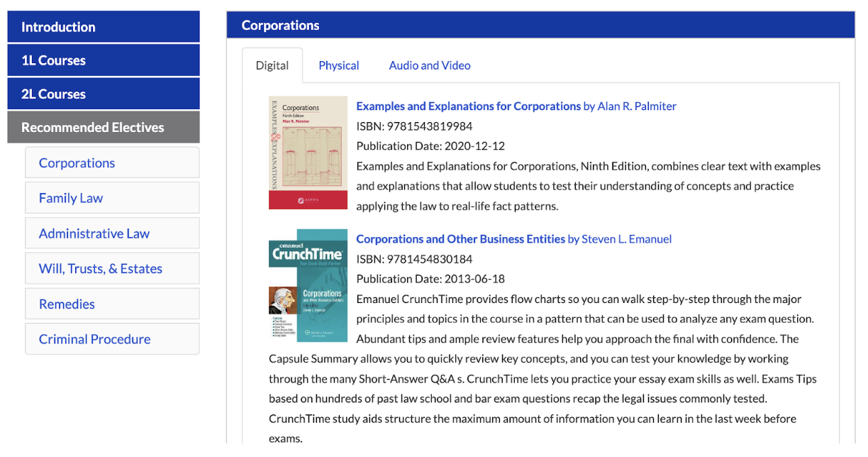Switch to the Physical tab

point(338,65)
